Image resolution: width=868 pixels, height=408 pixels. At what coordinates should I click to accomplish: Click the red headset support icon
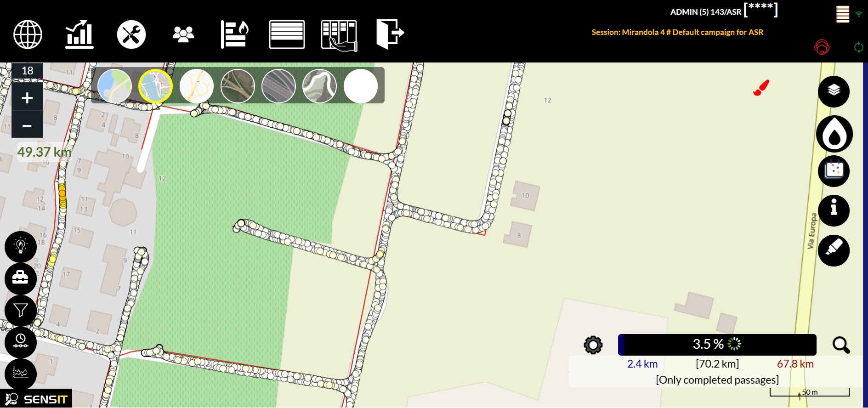tap(822, 47)
